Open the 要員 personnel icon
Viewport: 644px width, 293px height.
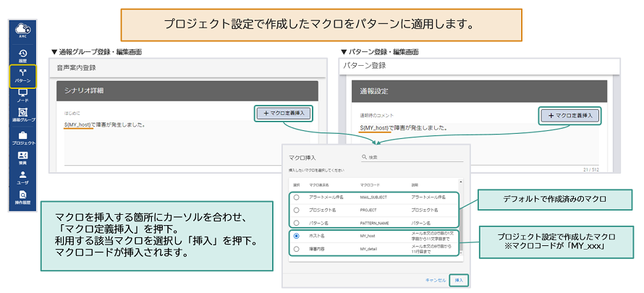[22, 158]
